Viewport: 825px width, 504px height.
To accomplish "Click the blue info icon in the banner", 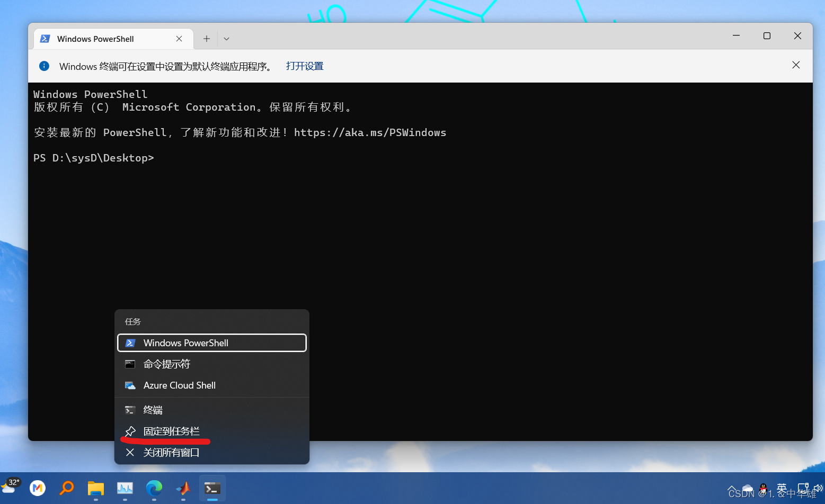I will [45, 66].
